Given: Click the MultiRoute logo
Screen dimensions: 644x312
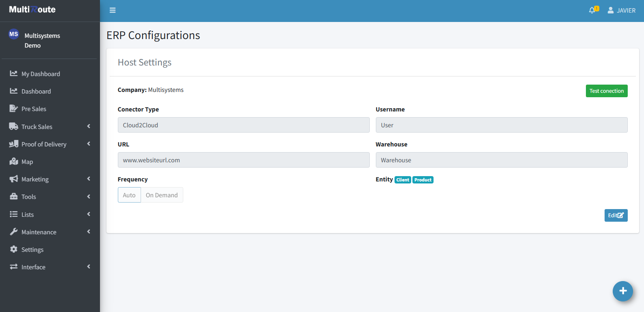Looking at the screenshot, I should pyautogui.click(x=33, y=9).
